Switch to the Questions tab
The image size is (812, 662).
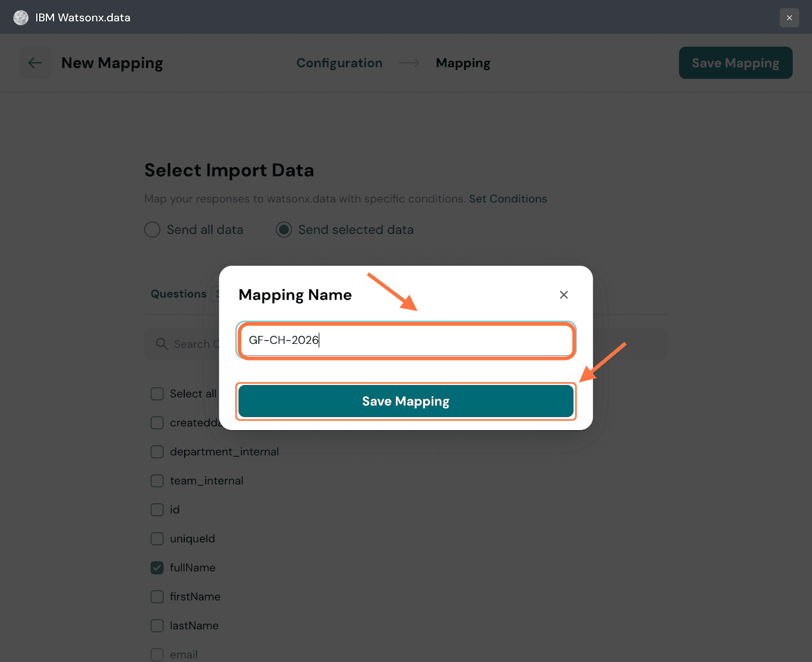pos(179,294)
